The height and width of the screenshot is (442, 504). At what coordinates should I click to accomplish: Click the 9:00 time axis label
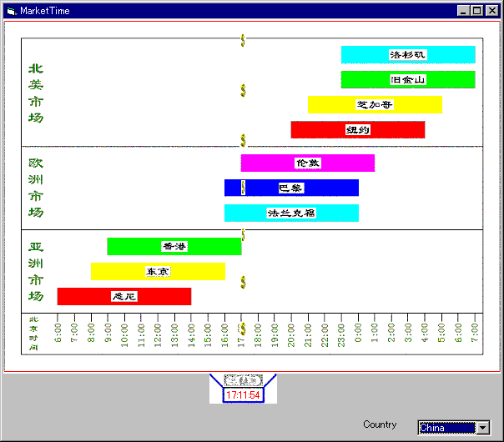(x=108, y=333)
